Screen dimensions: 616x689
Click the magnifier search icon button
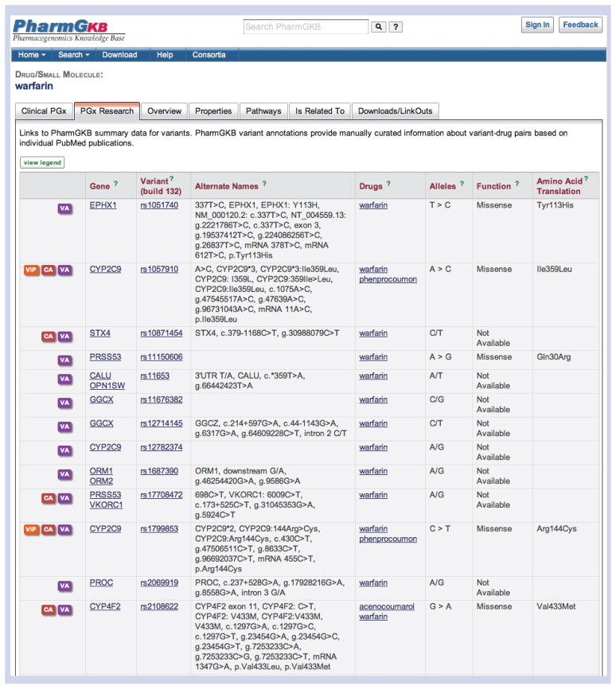[x=379, y=27]
